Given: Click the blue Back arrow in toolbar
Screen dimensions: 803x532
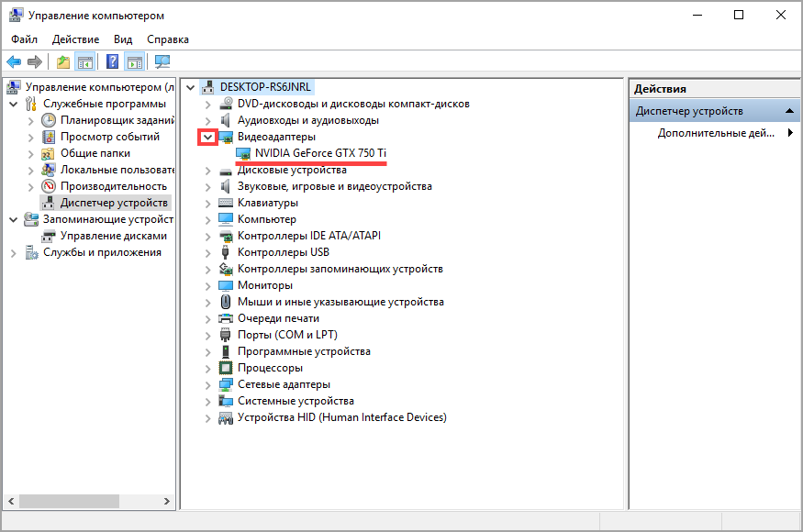Looking at the screenshot, I should [14, 61].
